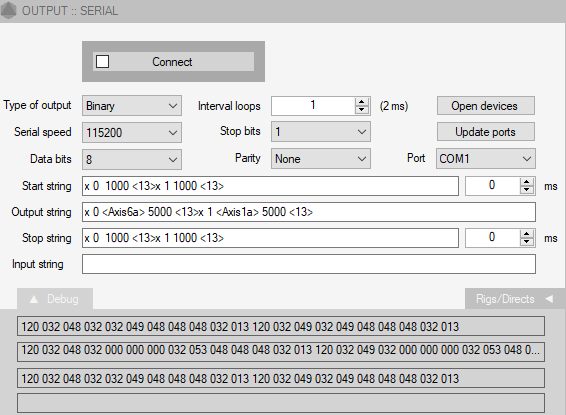Tick the Connect checkbox

[103, 62]
